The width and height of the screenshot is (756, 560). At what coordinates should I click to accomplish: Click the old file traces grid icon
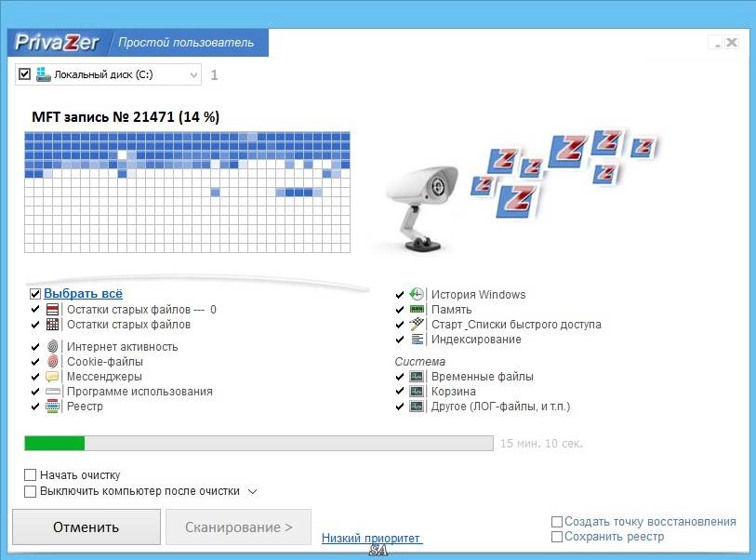click(x=53, y=324)
